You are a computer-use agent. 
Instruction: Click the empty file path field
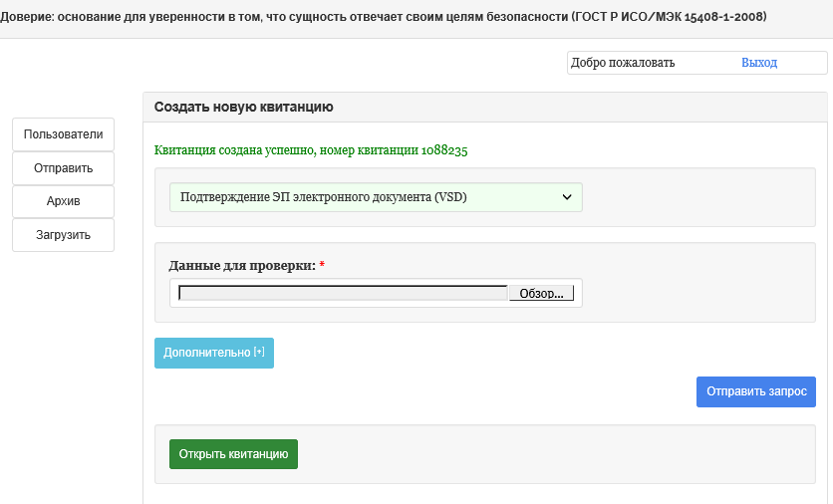(343, 293)
